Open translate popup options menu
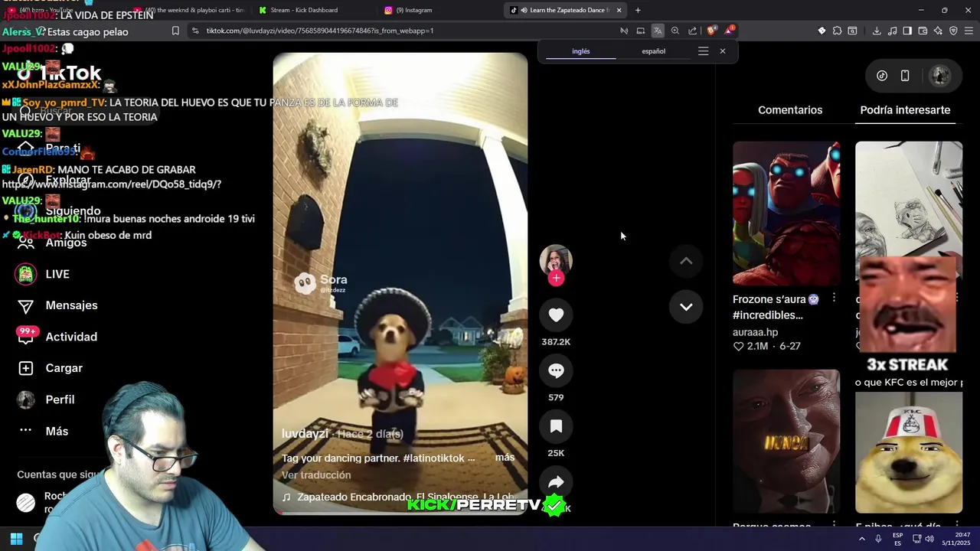This screenshot has height=551, width=980. [x=703, y=51]
